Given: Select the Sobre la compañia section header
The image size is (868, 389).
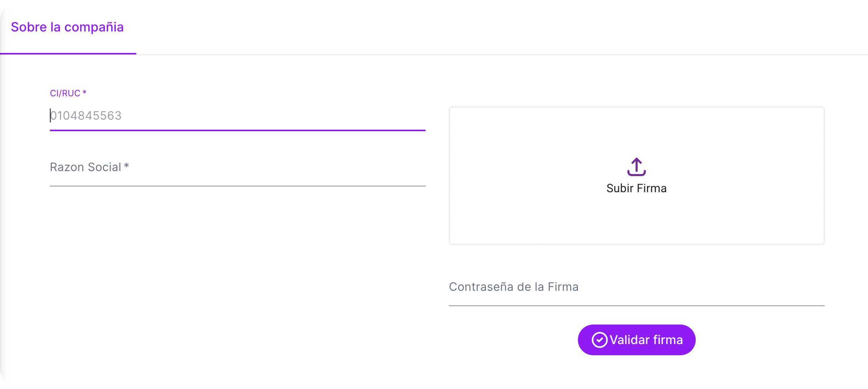Looking at the screenshot, I should (68, 27).
